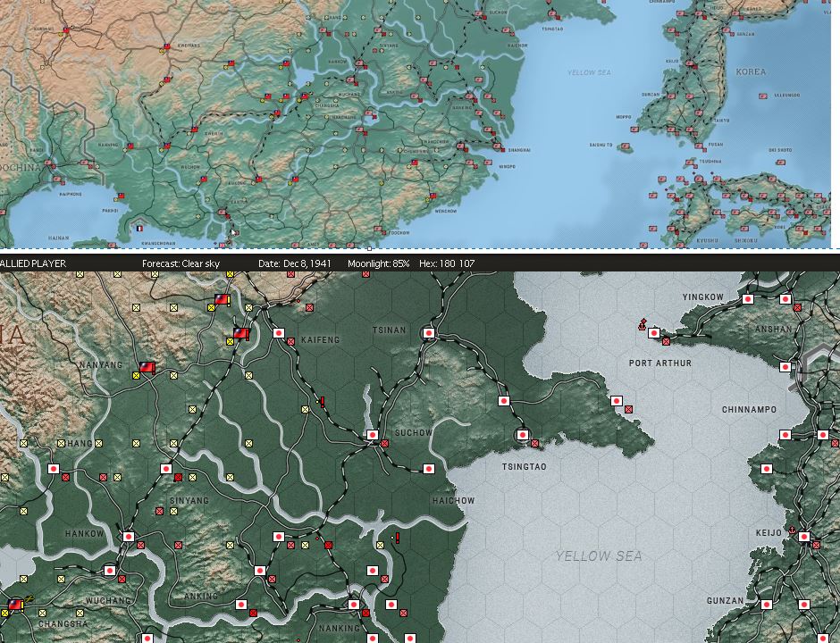Select the Japanese garrison counter at Tsingtao
Screen dimensions: 840x643
coord(523,436)
